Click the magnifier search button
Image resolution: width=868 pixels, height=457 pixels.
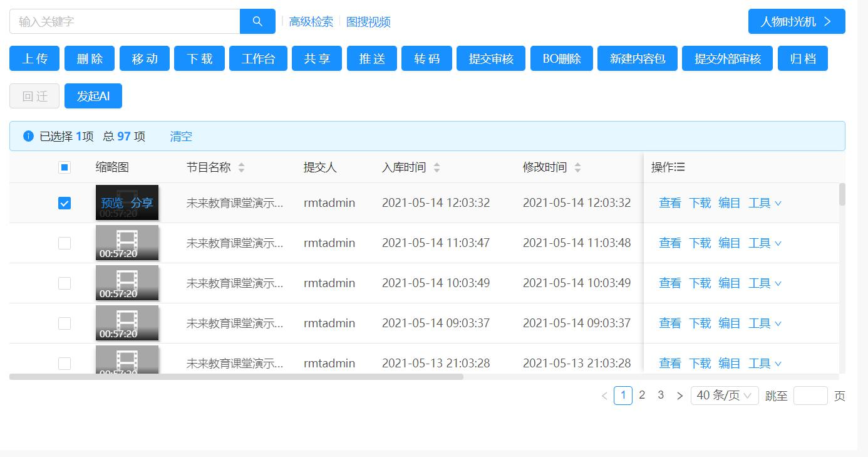(257, 21)
